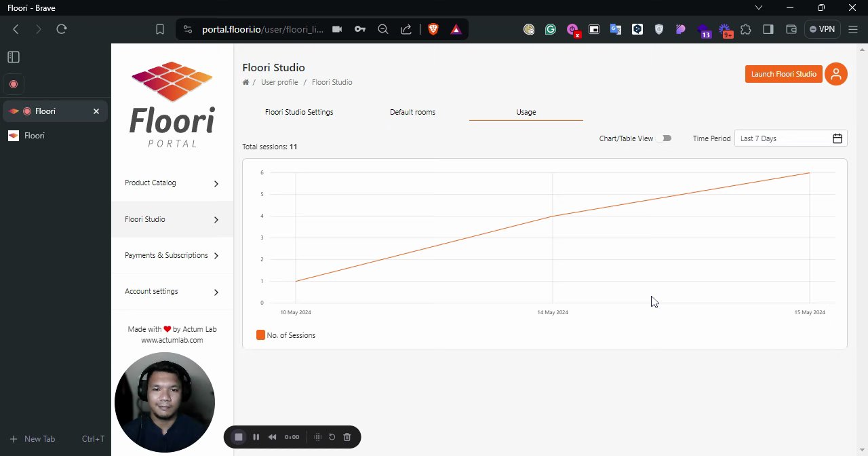Image resolution: width=868 pixels, height=456 pixels.
Task: Click the Brave Shields lion icon
Action: [x=433, y=29]
